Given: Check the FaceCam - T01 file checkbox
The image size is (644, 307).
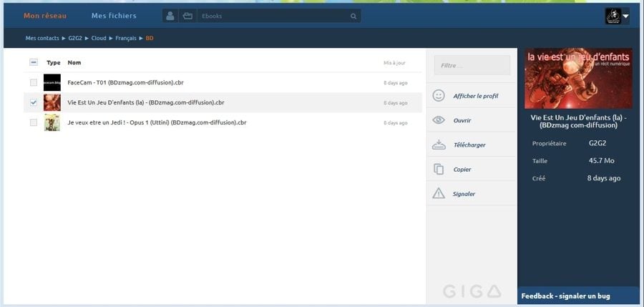Looking at the screenshot, I should point(34,83).
